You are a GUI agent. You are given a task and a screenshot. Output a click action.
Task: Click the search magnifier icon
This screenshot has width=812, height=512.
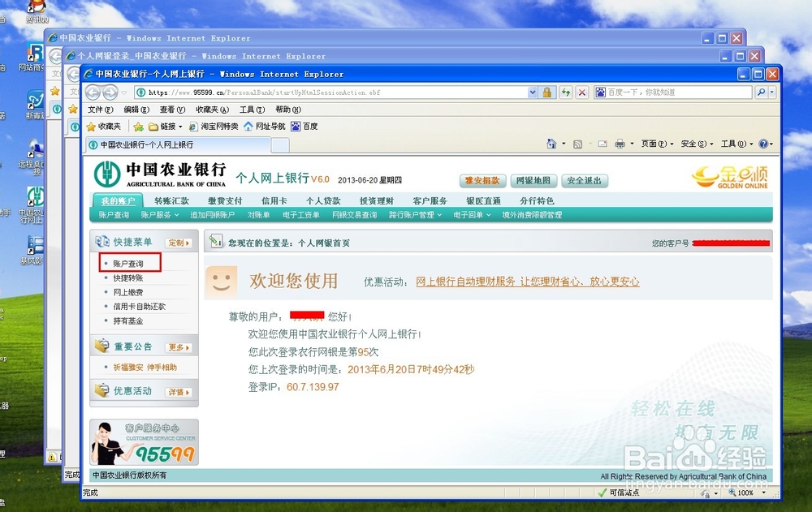click(761, 93)
